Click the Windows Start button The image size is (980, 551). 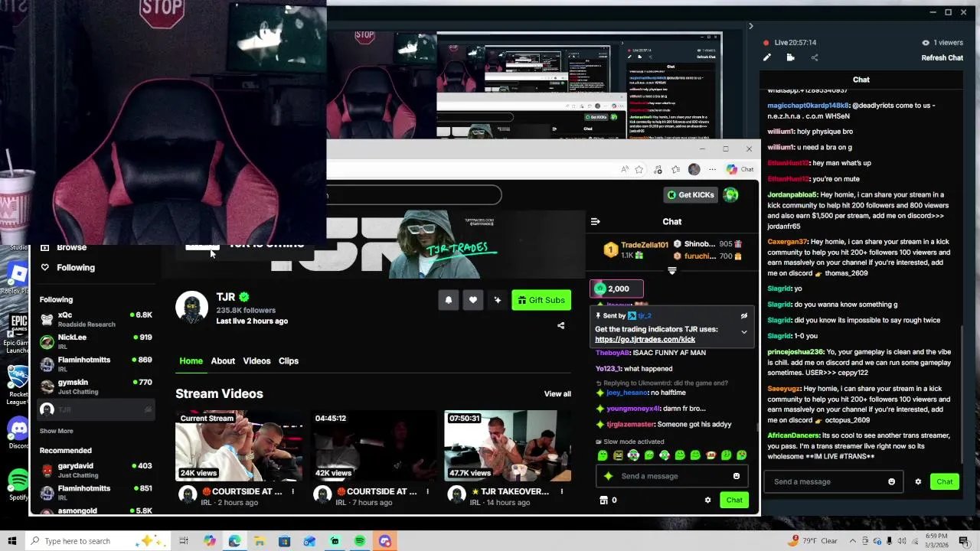pos(11,541)
